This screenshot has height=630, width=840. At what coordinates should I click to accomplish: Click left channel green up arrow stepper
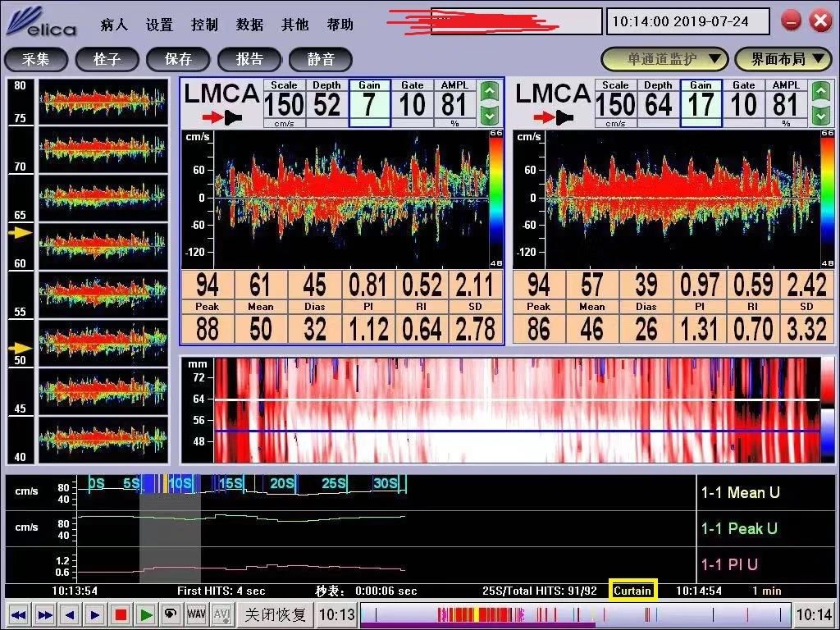tap(490, 91)
